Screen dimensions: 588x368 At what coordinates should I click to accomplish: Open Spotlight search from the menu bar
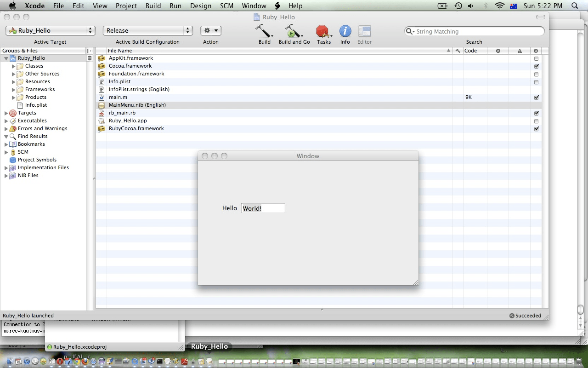574,6
